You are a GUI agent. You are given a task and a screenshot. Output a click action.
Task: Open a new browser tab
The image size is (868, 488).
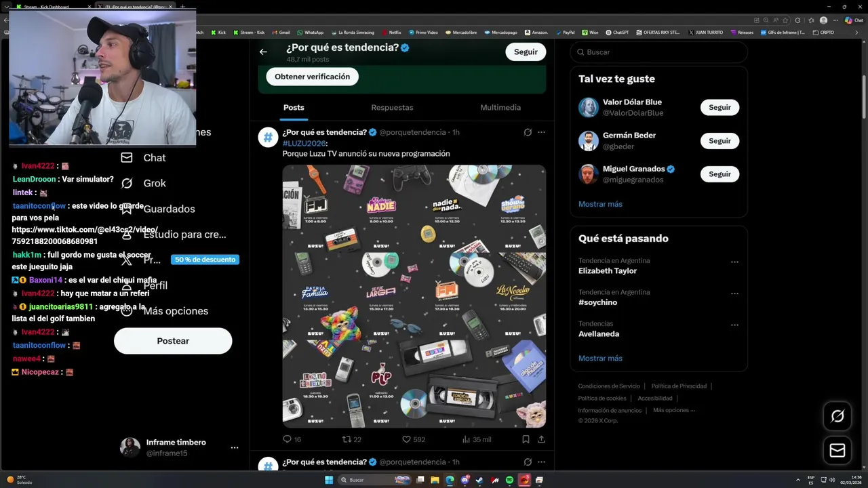pos(182,7)
